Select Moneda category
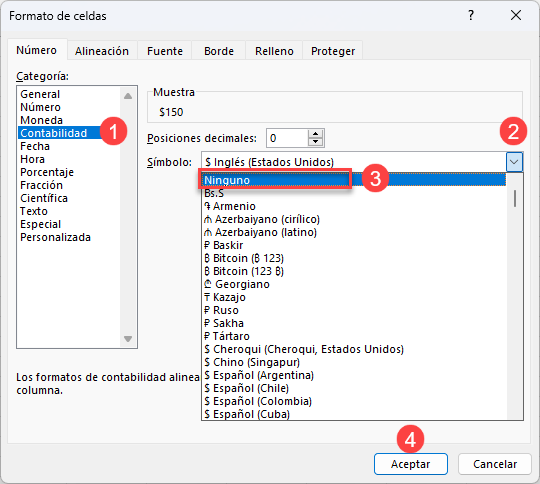 [x=69, y=120]
